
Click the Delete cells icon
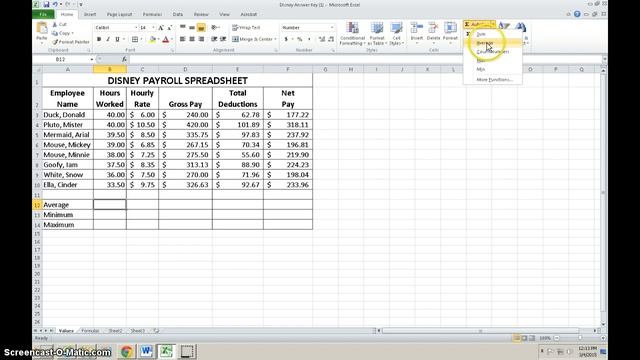(x=433, y=28)
